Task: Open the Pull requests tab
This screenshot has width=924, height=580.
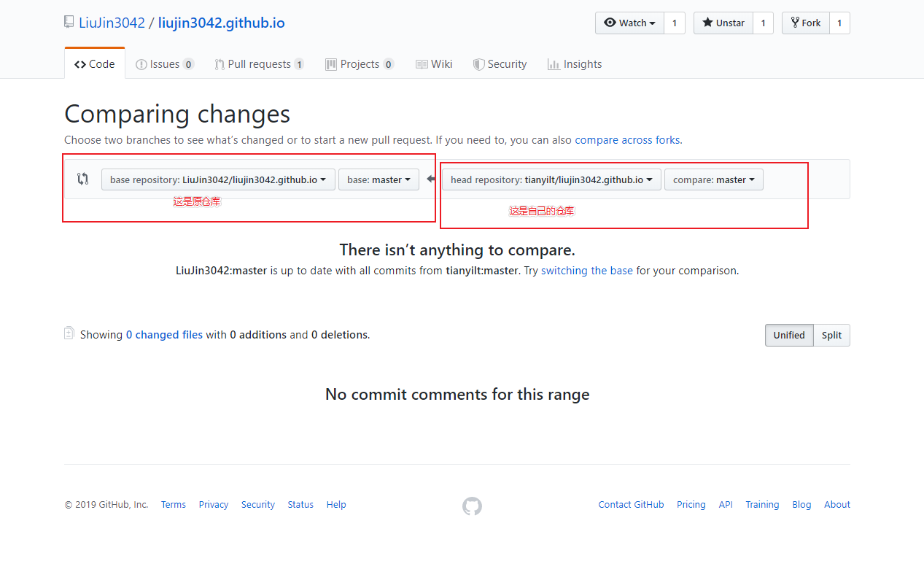Action: (259, 64)
